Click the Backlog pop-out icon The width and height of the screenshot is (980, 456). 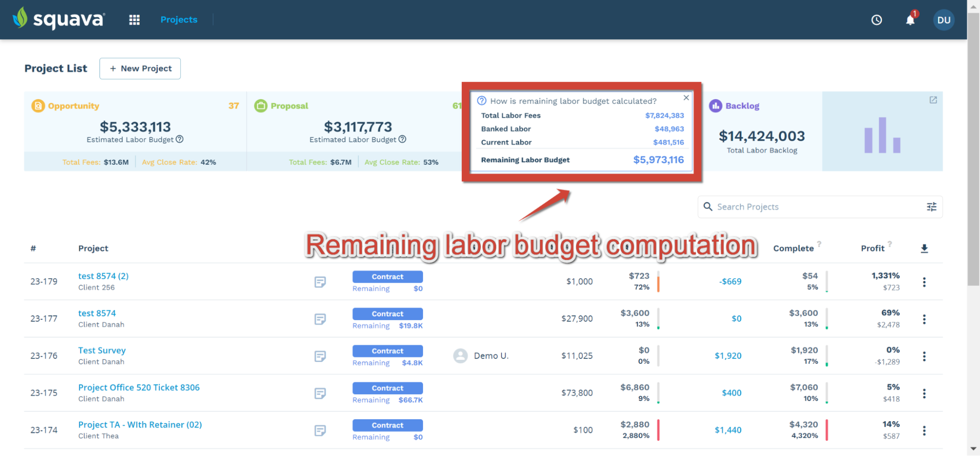[x=933, y=100]
